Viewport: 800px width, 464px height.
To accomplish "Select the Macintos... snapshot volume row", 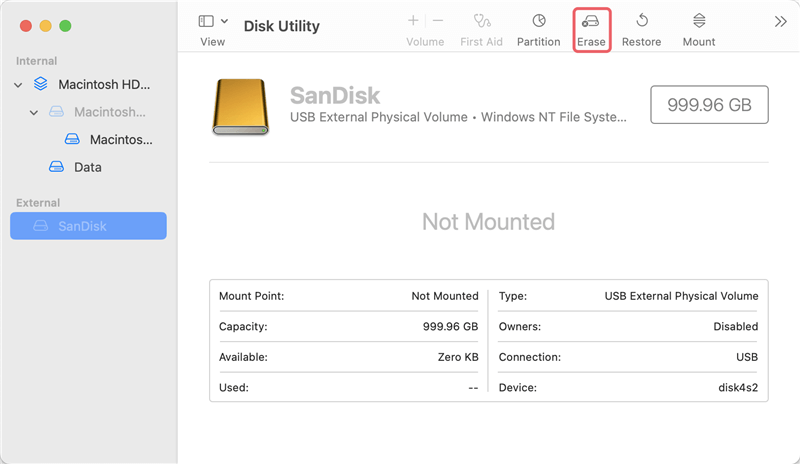I will pos(88,139).
